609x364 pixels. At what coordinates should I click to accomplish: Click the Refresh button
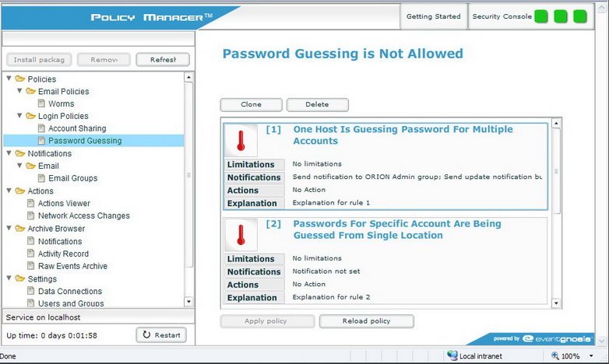(x=163, y=60)
